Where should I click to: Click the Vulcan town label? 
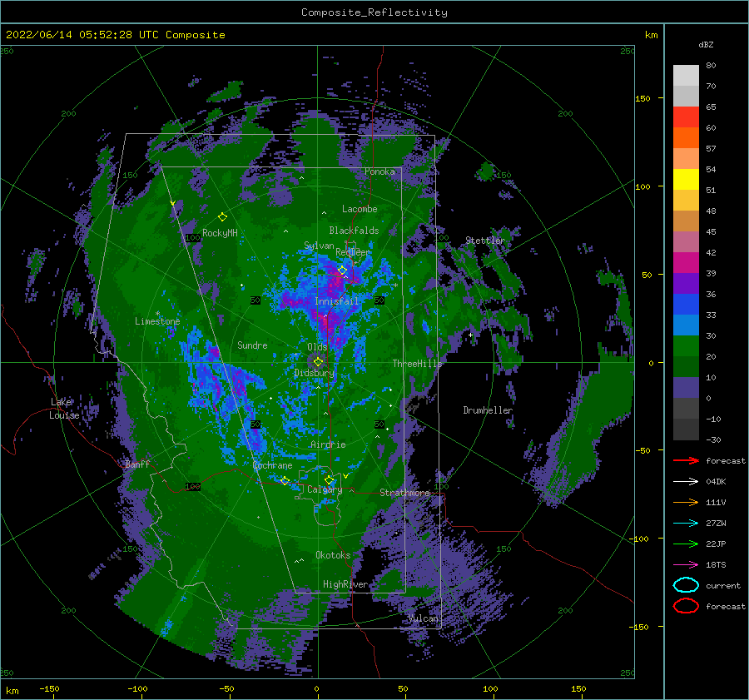[x=423, y=618]
